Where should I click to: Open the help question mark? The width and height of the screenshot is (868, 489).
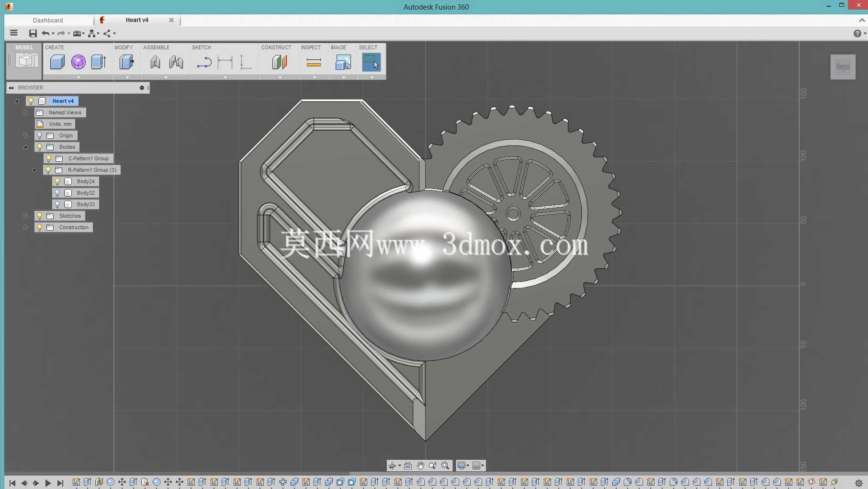pyautogui.click(x=857, y=33)
